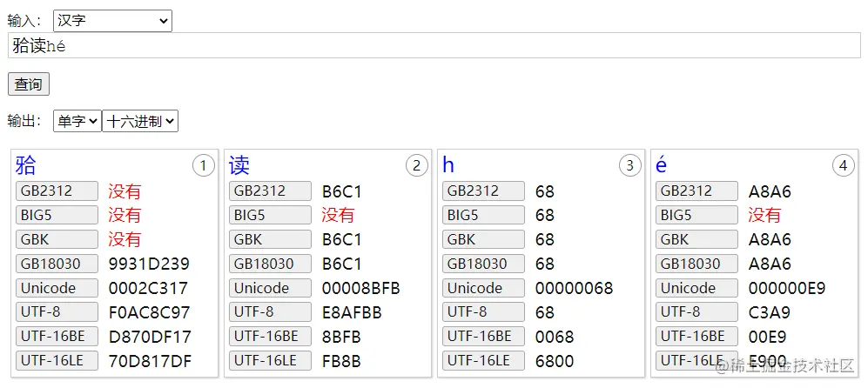
Task: Select red 没有 beside GB2312 in 䶎 card
Action: [124, 191]
